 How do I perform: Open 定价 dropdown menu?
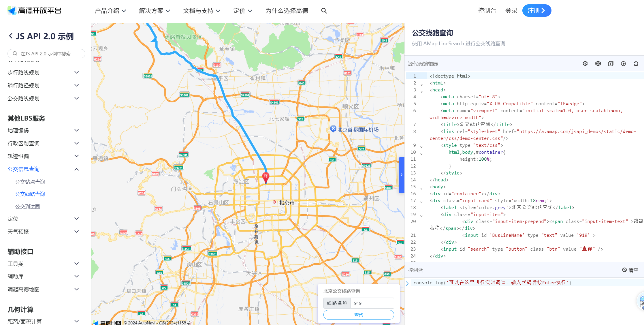coord(243,11)
